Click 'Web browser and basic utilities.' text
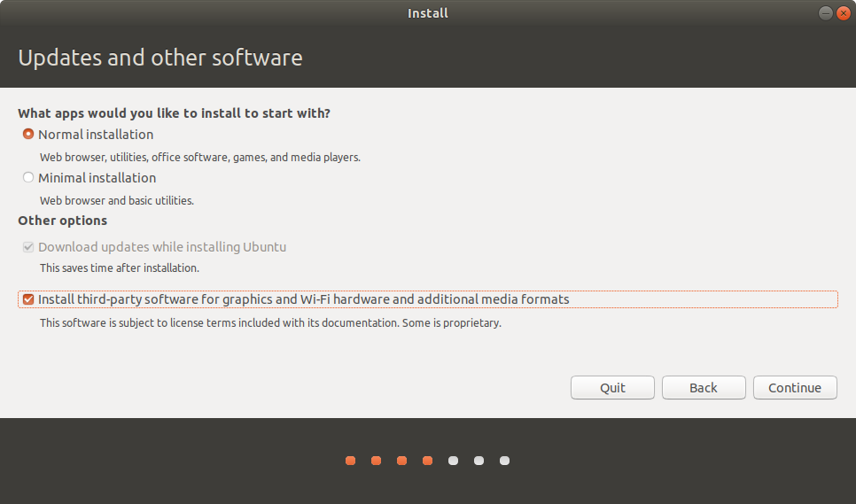 [117, 201]
